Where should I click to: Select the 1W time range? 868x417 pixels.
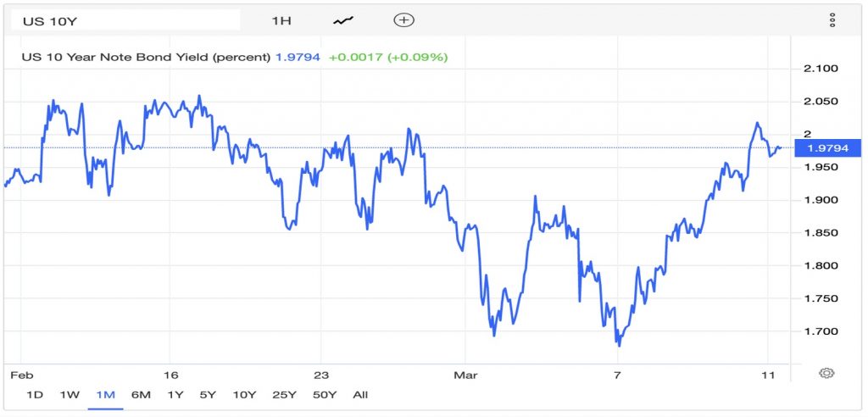tap(70, 394)
